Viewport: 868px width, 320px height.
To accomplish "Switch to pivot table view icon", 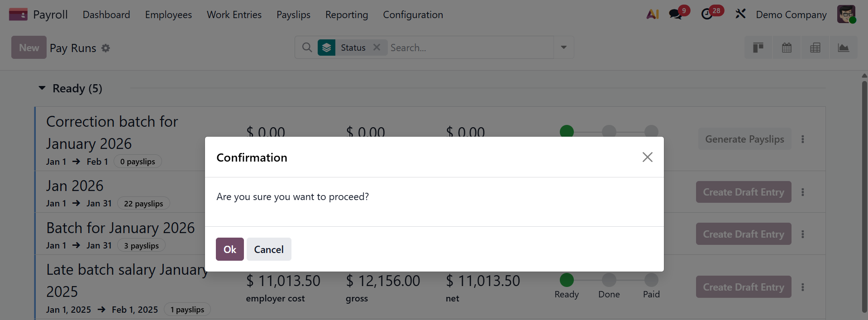I will point(815,48).
